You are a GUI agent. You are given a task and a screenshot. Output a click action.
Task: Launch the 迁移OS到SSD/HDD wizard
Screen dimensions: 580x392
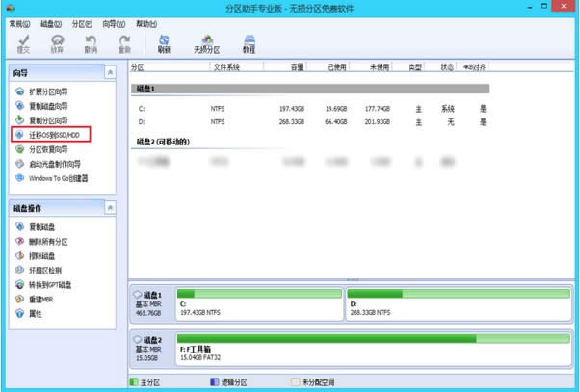tap(54, 135)
